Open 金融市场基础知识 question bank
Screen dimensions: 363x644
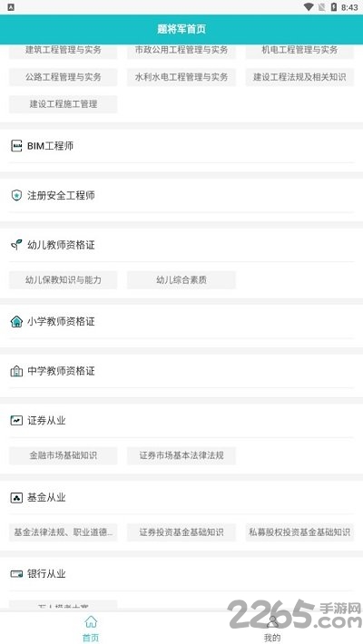click(64, 455)
